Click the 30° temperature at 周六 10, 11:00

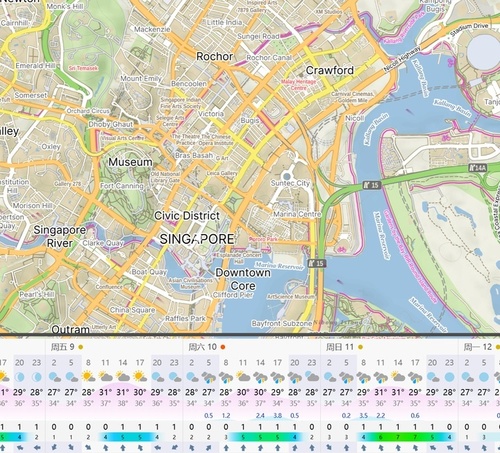243,392
